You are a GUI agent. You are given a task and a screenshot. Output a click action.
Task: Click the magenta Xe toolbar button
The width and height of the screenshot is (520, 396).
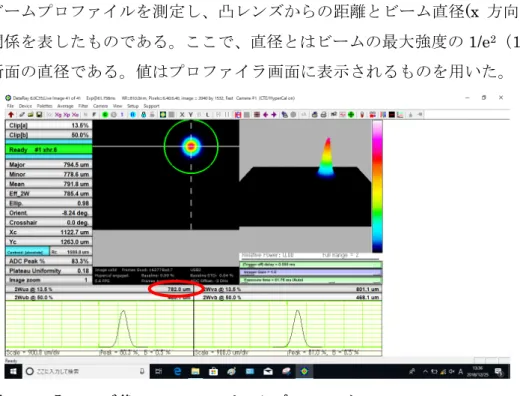(75, 115)
